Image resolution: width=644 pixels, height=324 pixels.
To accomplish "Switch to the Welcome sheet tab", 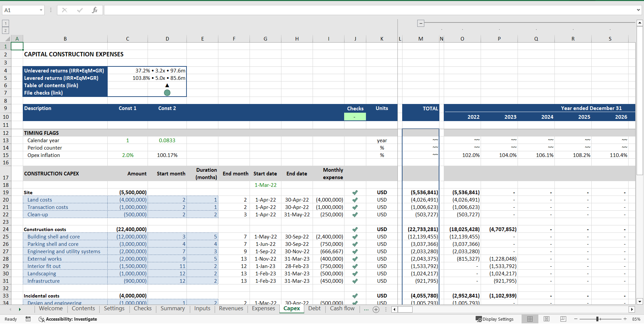I will coord(51,309).
